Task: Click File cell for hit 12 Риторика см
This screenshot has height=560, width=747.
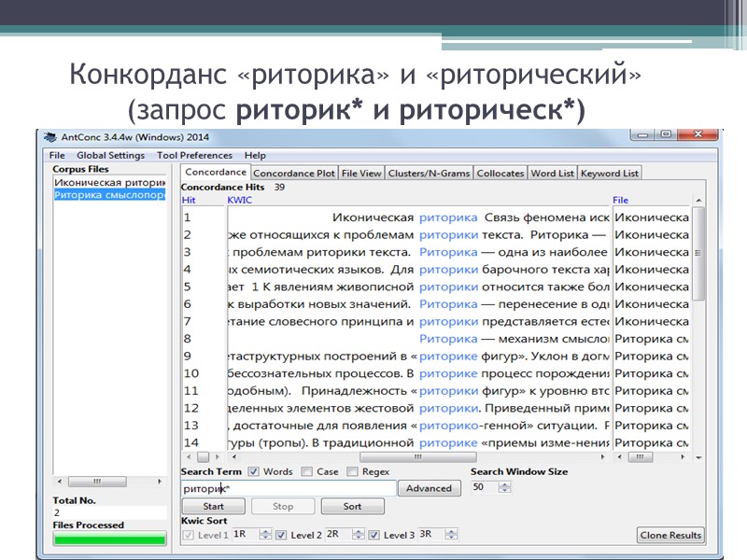Action: click(x=651, y=408)
